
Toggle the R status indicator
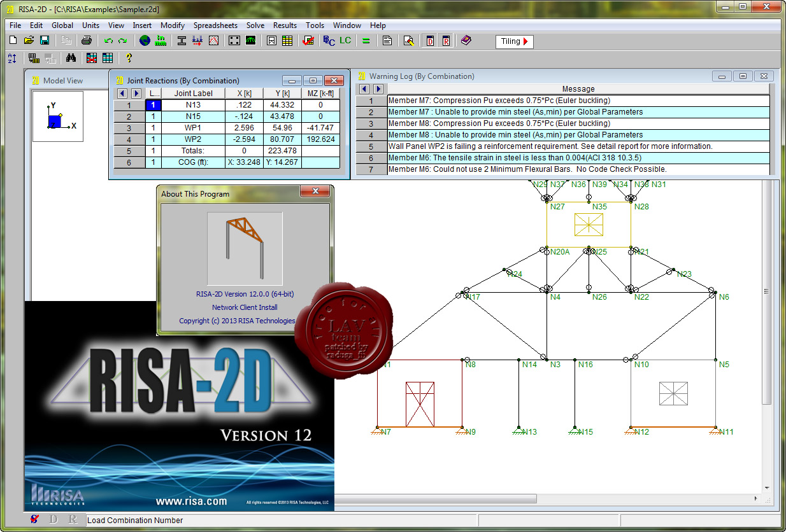coord(72,520)
